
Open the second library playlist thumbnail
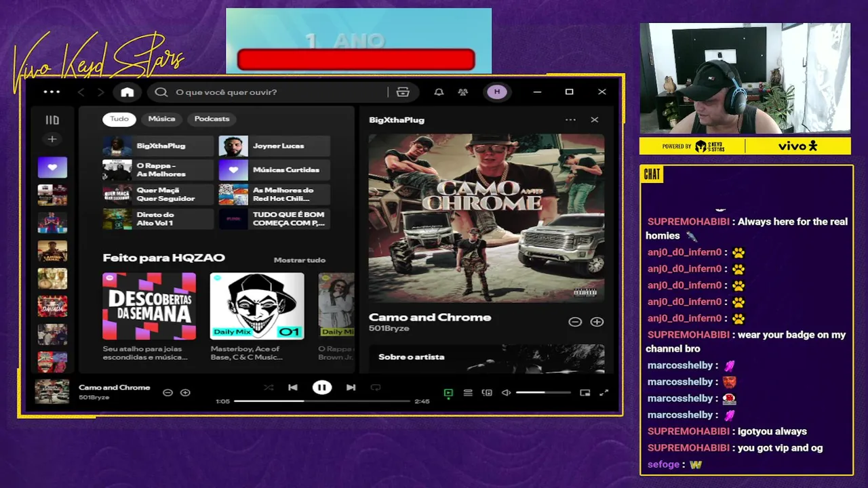click(52, 195)
